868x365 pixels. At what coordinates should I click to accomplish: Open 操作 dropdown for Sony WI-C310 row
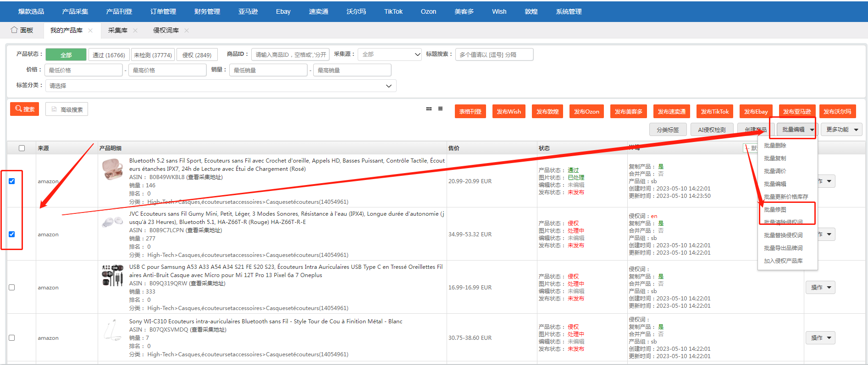click(820, 338)
